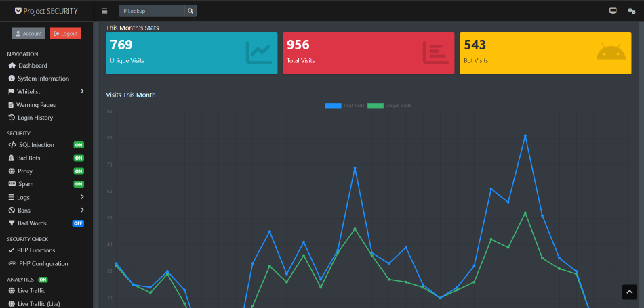Viewport: 644px width, 308px height.
Task: Click the Logs list icon
Action: pyautogui.click(x=11, y=197)
